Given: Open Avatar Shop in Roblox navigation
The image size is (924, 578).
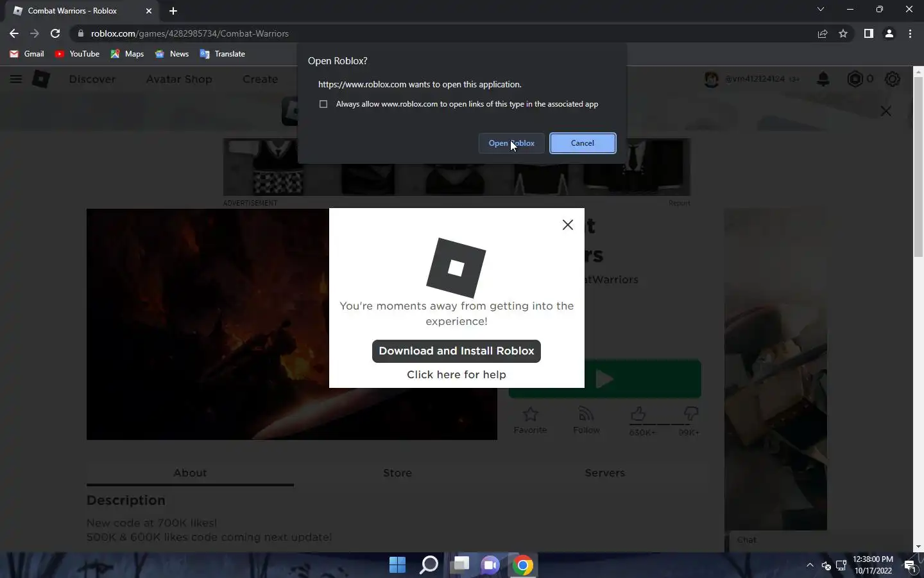Looking at the screenshot, I should tap(179, 79).
